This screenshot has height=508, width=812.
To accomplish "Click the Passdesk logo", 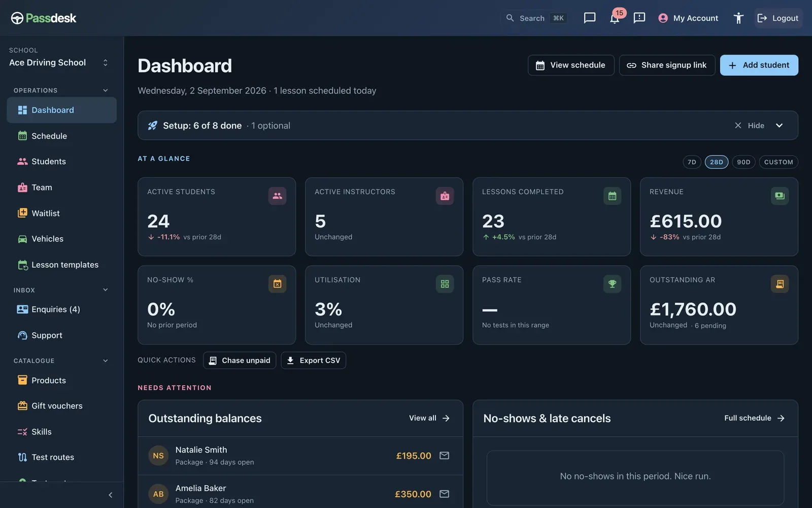I will [44, 18].
